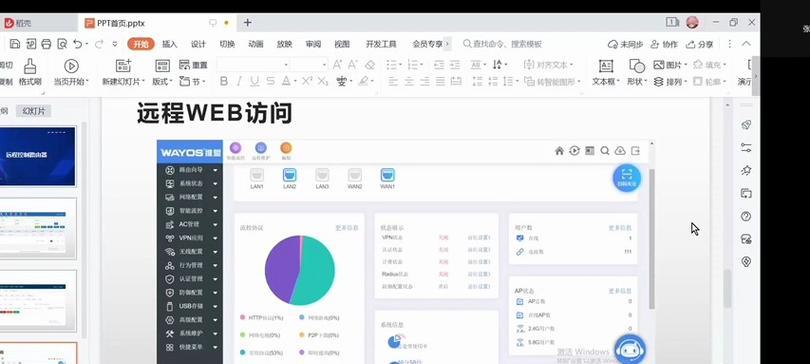Click the Redo arrow icon
810x364 pixels.
99,44
